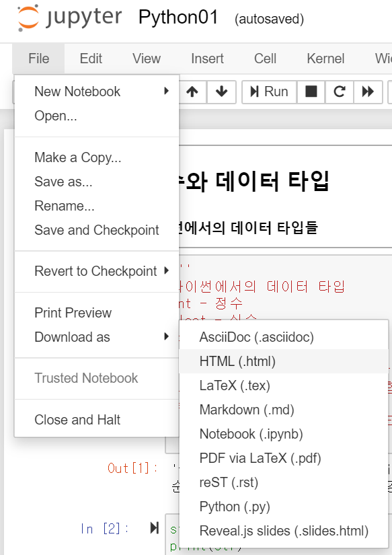Click the Python01 notebook title
The width and height of the screenshot is (392, 555).
click(x=178, y=17)
